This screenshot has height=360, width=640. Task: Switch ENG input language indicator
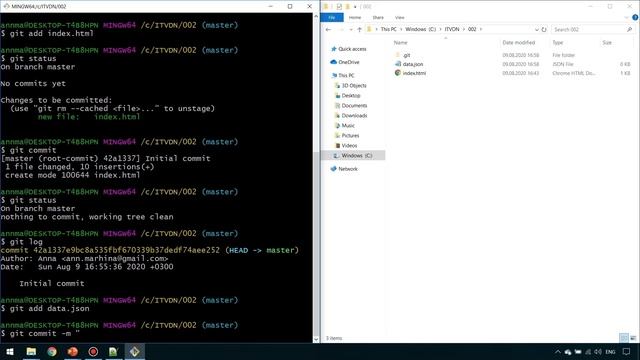click(610, 351)
